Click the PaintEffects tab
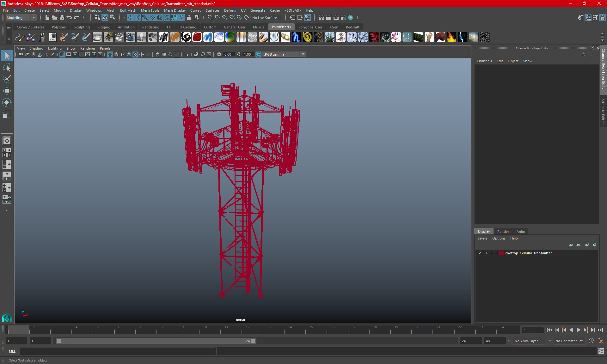 [281, 27]
